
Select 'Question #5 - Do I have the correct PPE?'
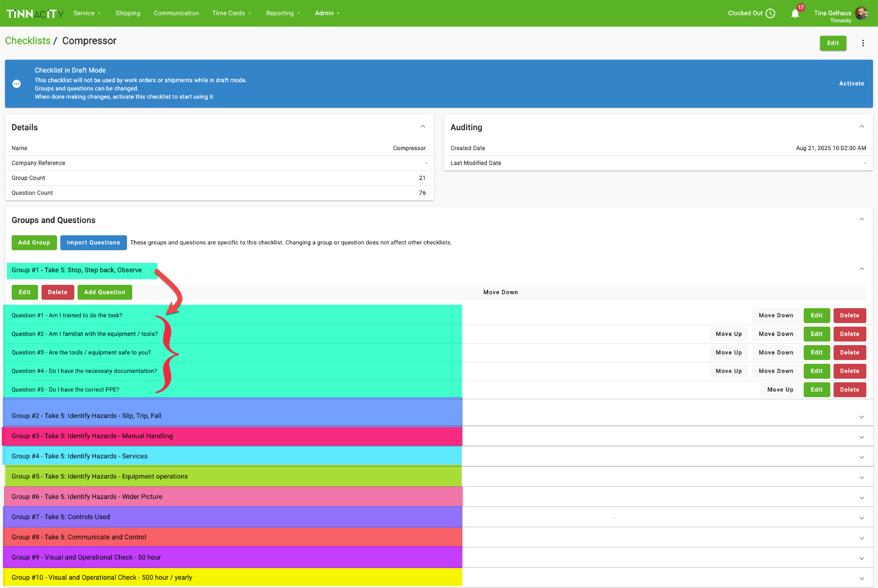65,390
